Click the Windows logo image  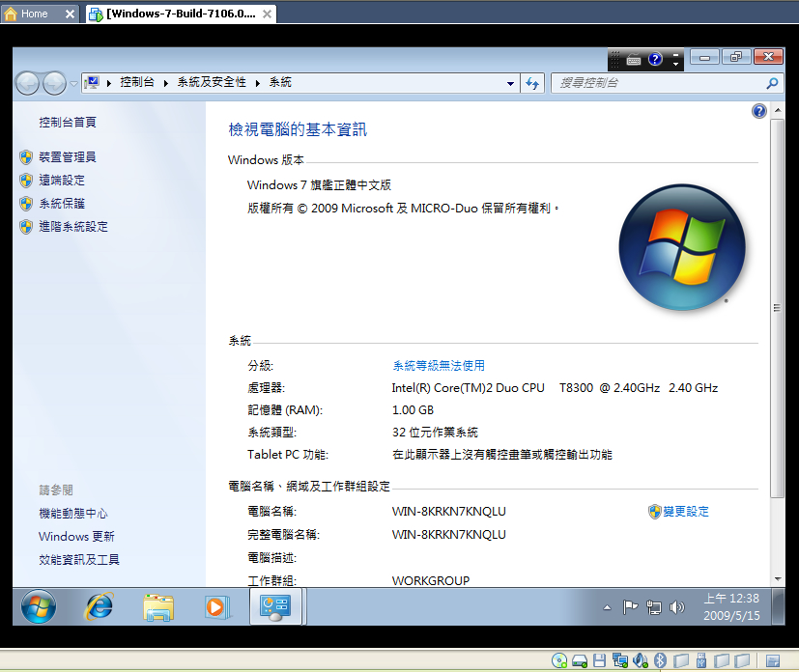pos(682,247)
